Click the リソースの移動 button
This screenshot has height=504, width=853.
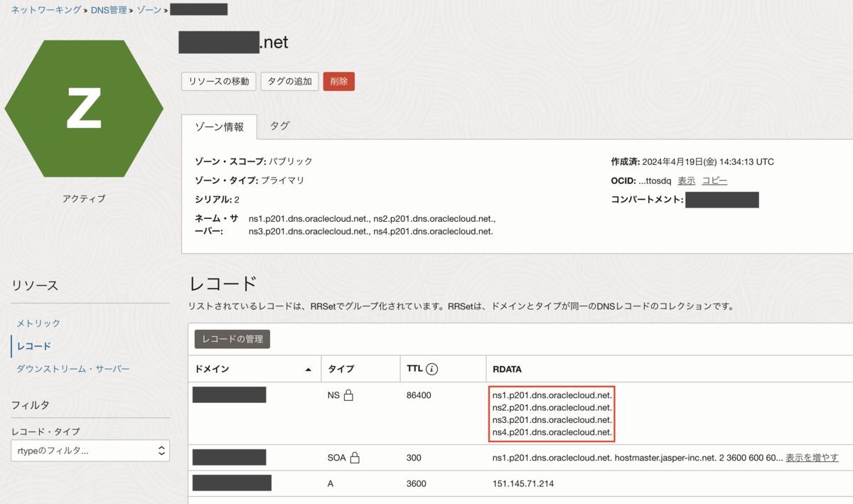pyautogui.click(x=219, y=81)
